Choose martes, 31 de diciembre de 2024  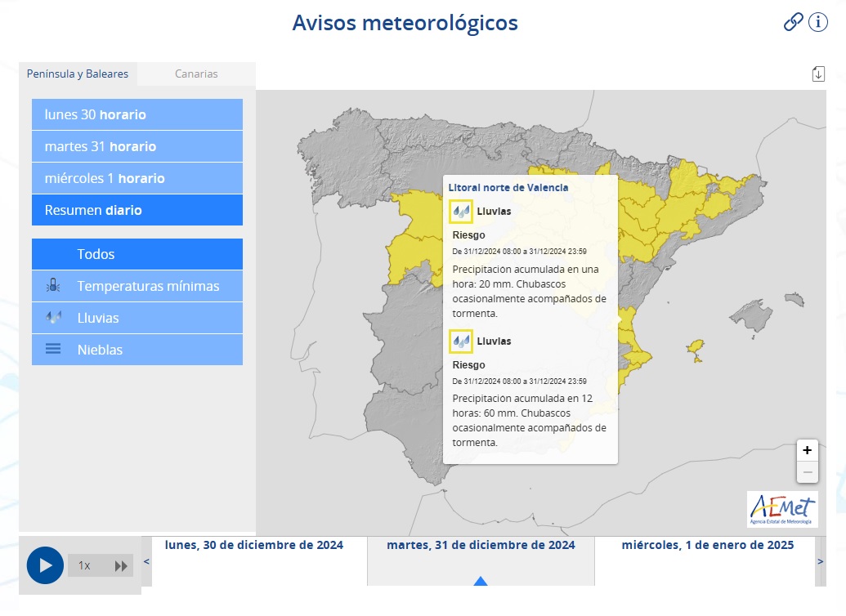coord(481,545)
